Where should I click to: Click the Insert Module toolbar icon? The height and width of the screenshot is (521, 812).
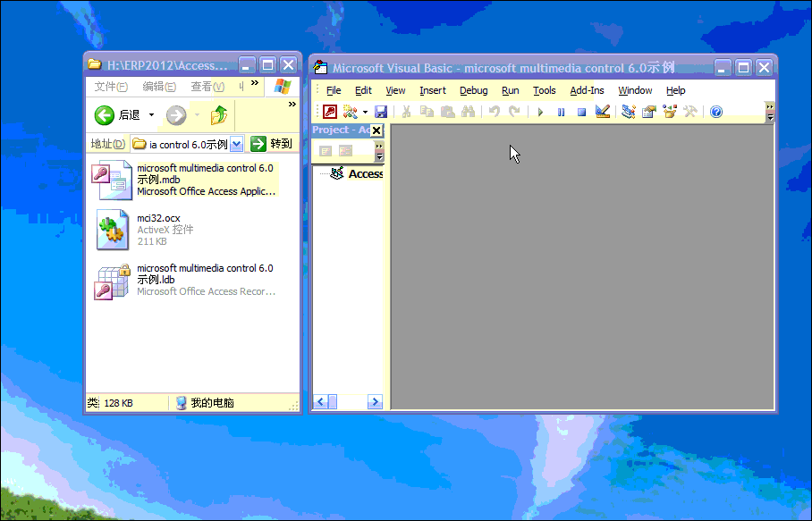[350, 112]
